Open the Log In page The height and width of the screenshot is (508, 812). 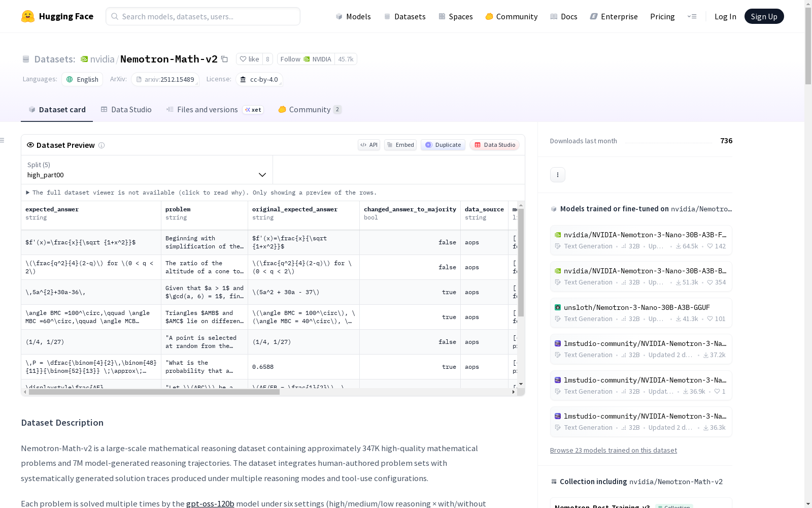click(725, 16)
